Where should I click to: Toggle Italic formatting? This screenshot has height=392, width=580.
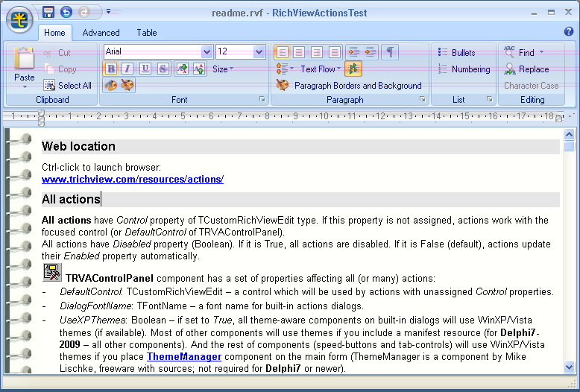click(x=127, y=69)
